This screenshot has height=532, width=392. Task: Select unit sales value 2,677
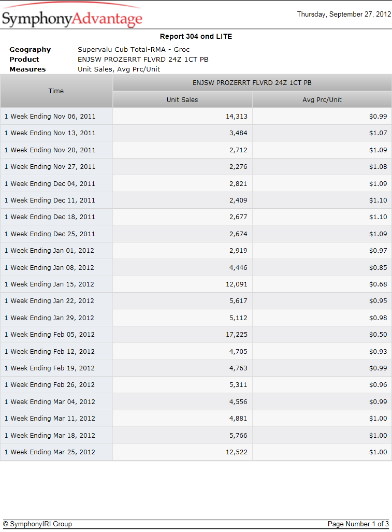pyautogui.click(x=238, y=217)
